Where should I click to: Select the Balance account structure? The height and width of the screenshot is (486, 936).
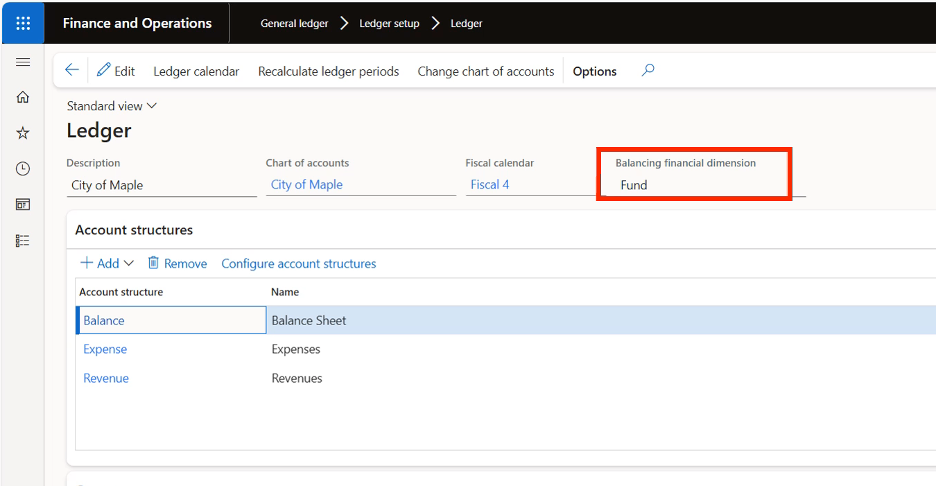tap(104, 321)
